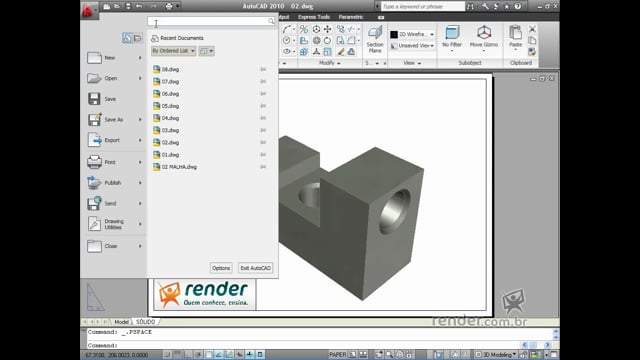Open the By Ordered List dropdown
Viewport: 640px width, 360px height.
173,51
